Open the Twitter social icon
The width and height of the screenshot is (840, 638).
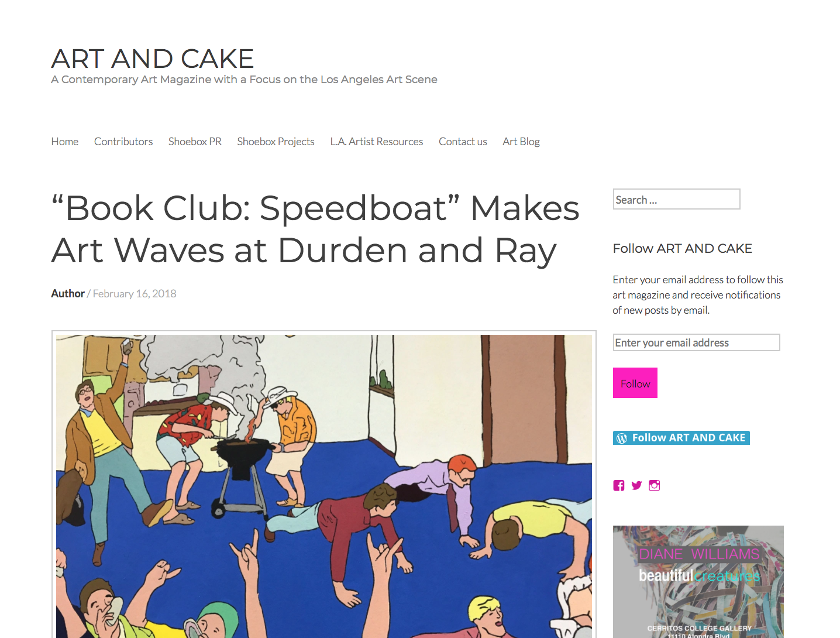[636, 485]
